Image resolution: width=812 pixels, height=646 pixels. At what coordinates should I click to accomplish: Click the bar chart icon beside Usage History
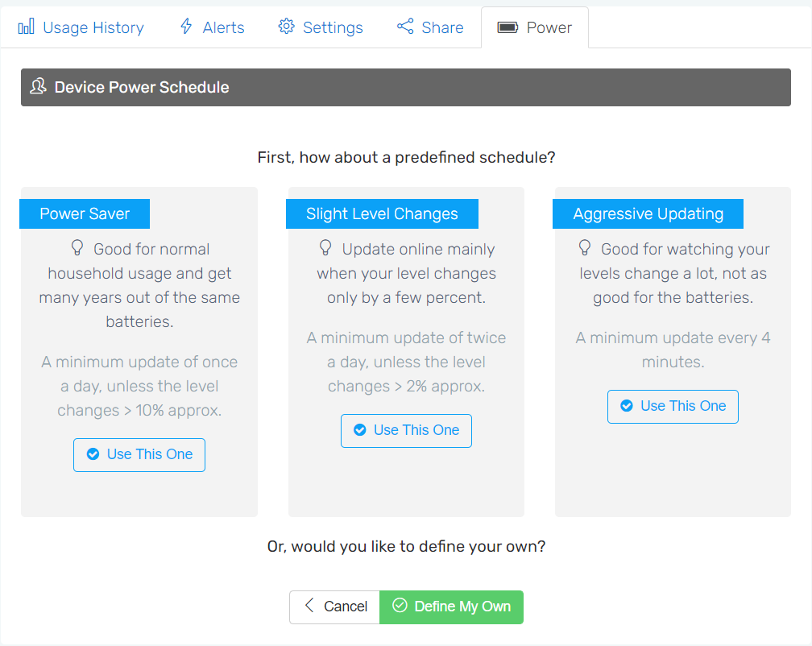(26, 27)
